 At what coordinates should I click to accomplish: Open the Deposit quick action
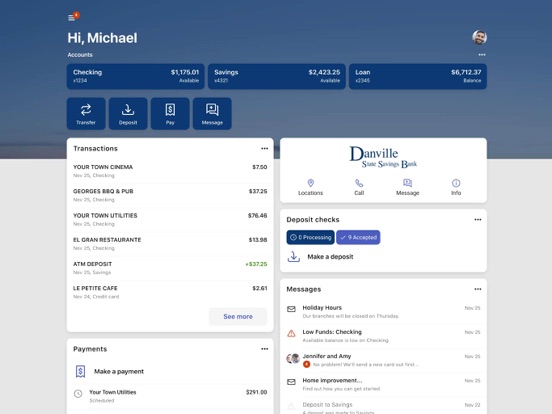point(128,113)
